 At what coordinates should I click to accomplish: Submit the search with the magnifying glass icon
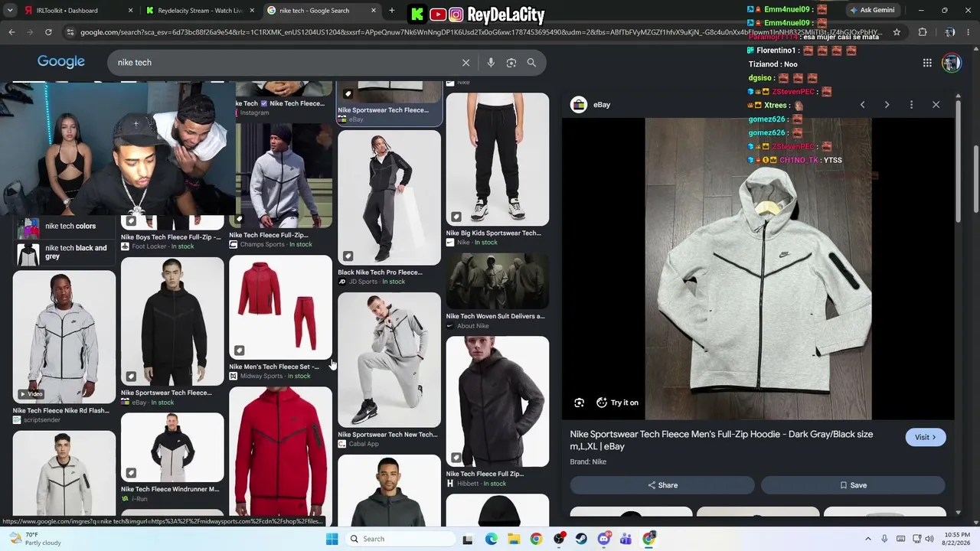pyautogui.click(x=531, y=63)
